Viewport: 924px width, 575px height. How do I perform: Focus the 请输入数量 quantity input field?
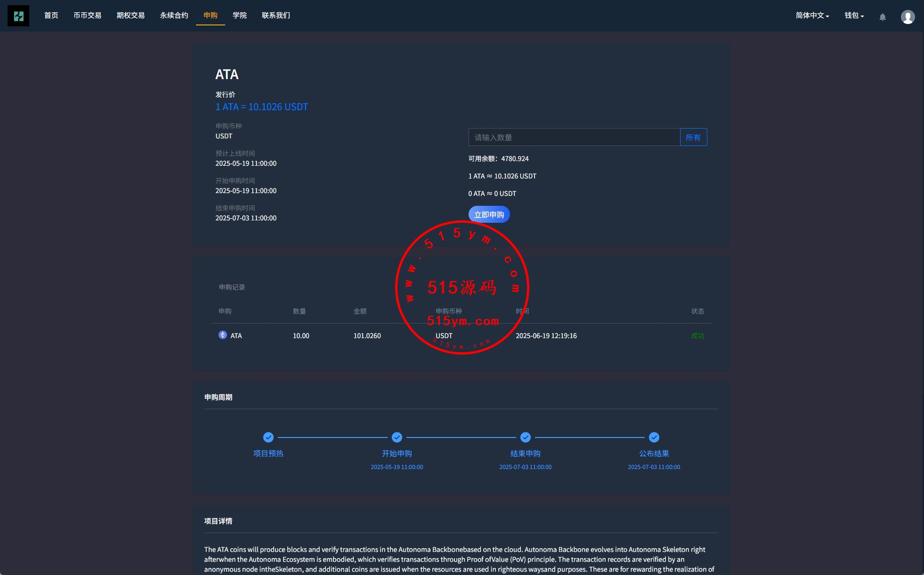(x=574, y=138)
